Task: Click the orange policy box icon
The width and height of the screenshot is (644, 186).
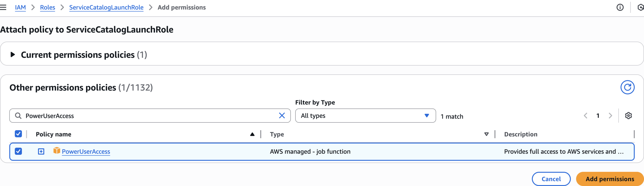Action: [57, 150]
